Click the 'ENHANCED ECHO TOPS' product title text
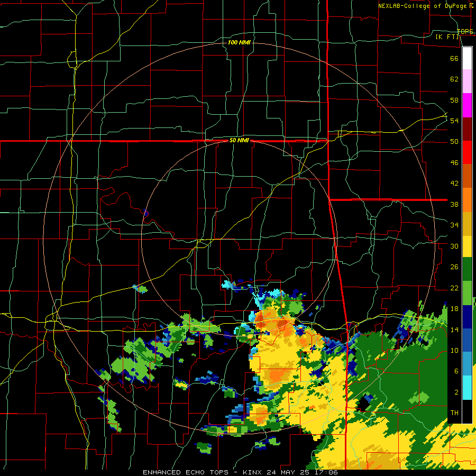This screenshot has width=476, height=476. click(186, 472)
